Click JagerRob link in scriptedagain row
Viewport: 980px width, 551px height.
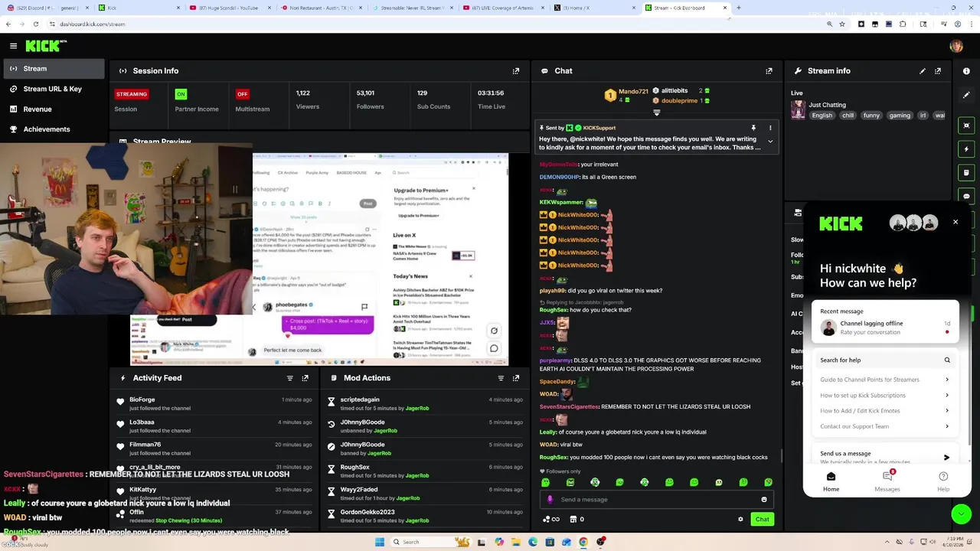(417, 408)
